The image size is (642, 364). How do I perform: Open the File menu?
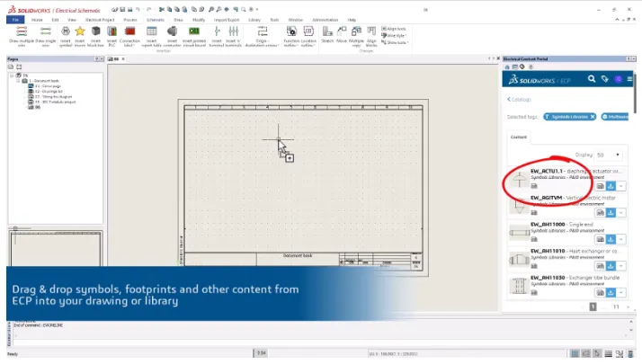[x=15, y=20]
